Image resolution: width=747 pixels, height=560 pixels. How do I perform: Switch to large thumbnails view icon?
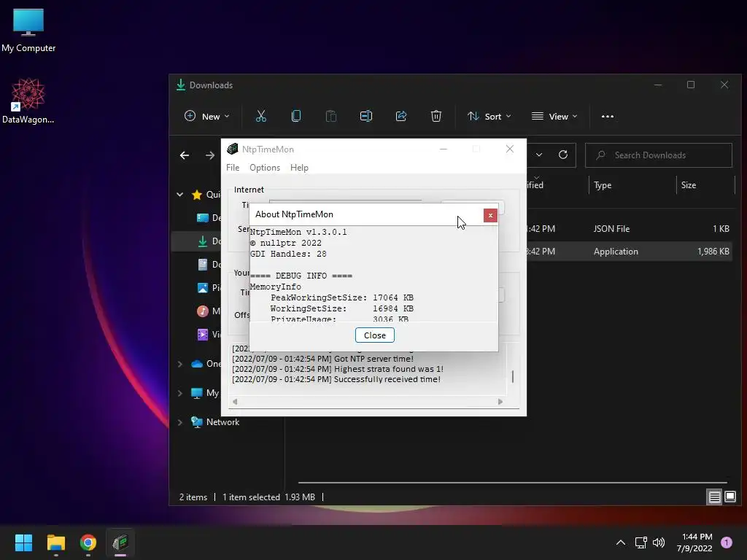(729, 497)
